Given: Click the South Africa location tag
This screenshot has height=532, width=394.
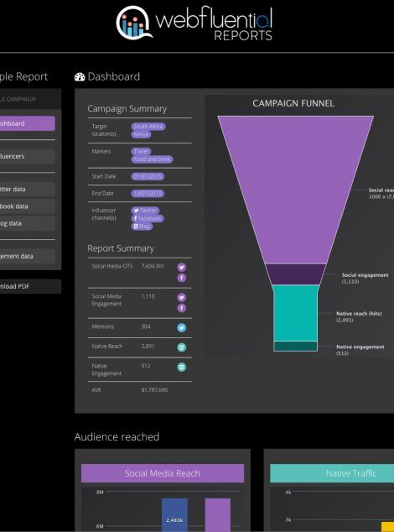Looking at the screenshot, I should (148, 127).
